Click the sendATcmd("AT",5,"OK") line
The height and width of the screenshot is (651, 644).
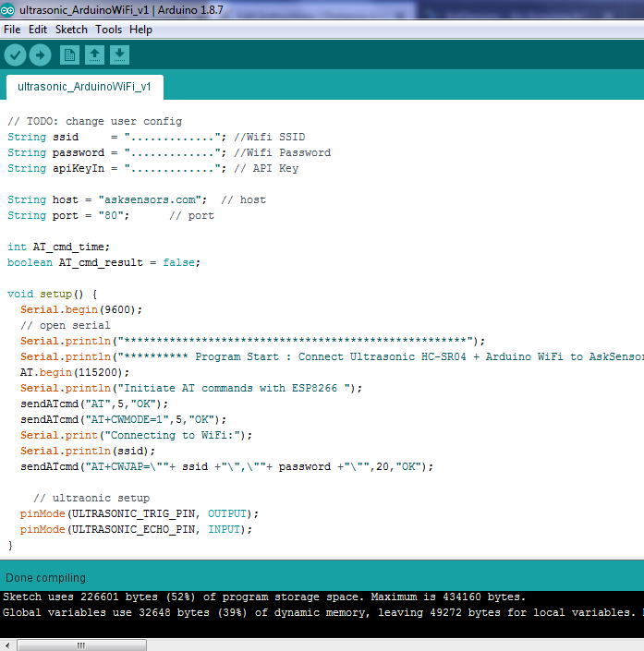pyautogui.click(x=94, y=404)
